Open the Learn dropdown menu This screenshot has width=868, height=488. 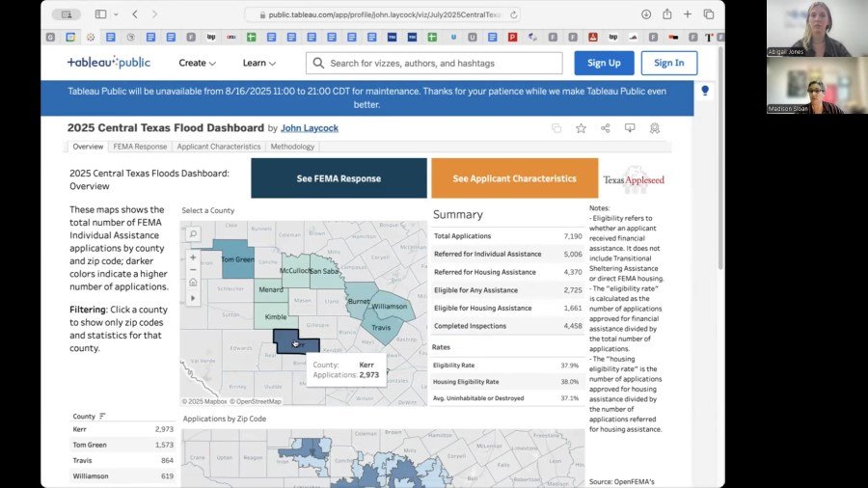[x=259, y=63]
